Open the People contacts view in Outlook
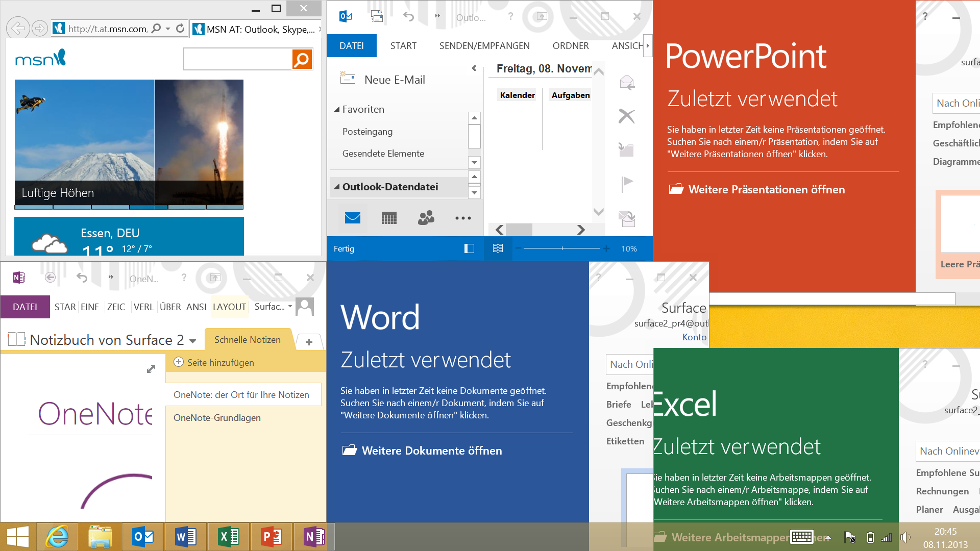980x551 pixels. coord(426,218)
